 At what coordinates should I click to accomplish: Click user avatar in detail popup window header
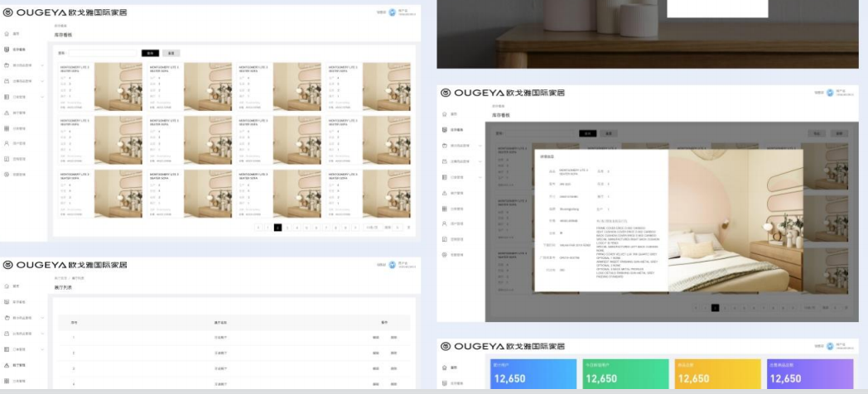pyautogui.click(x=830, y=93)
